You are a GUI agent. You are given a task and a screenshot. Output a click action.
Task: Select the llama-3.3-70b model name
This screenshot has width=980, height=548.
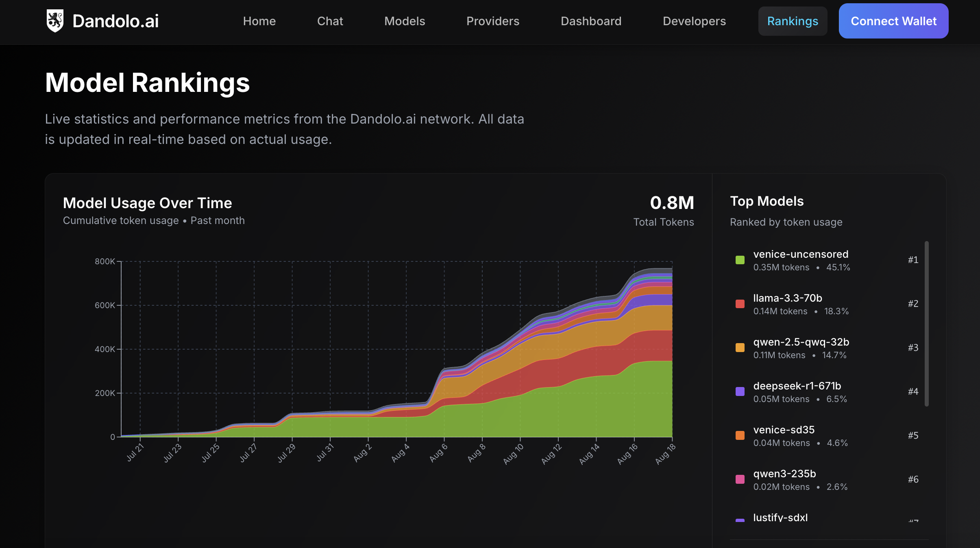coord(788,298)
